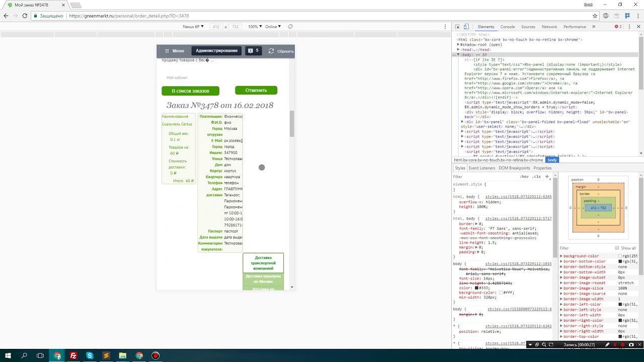Stop the recording with red square
Screen dimensions: 644x362
pos(623,345)
